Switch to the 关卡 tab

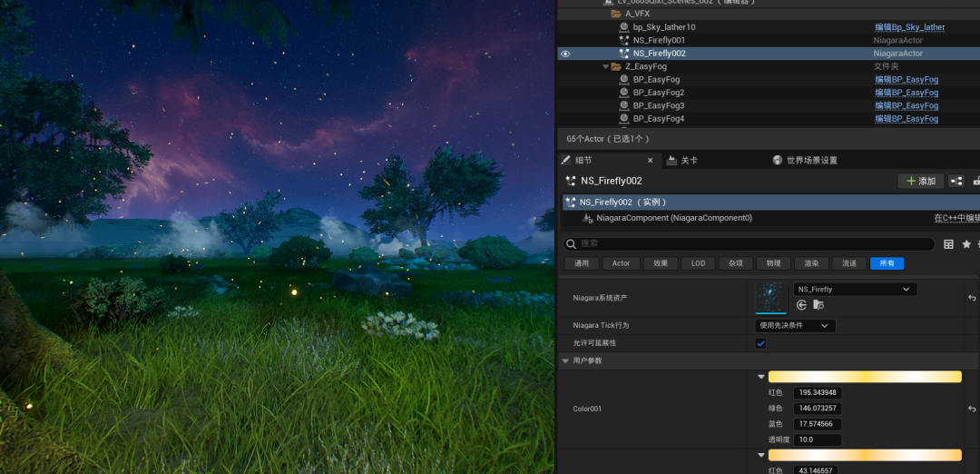[682, 161]
